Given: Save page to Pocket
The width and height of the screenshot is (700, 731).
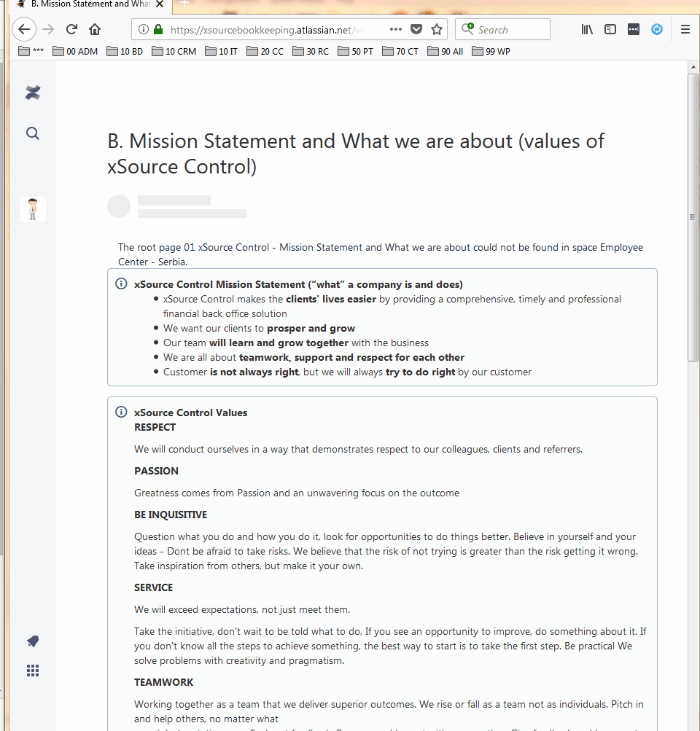Looking at the screenshot, I should 416,29.
